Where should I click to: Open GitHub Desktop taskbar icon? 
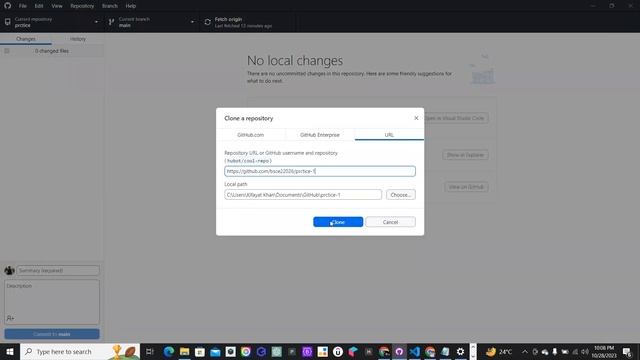(399, 351)
